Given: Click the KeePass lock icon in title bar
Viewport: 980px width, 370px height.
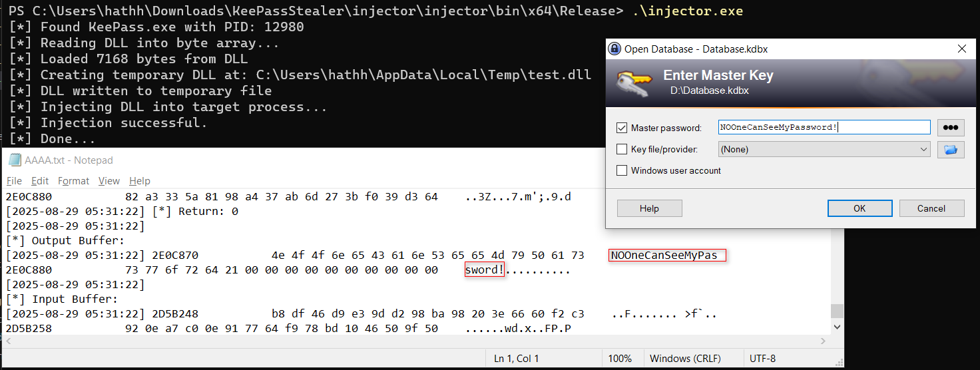Looking at the screenshot, I should point(616,49).
